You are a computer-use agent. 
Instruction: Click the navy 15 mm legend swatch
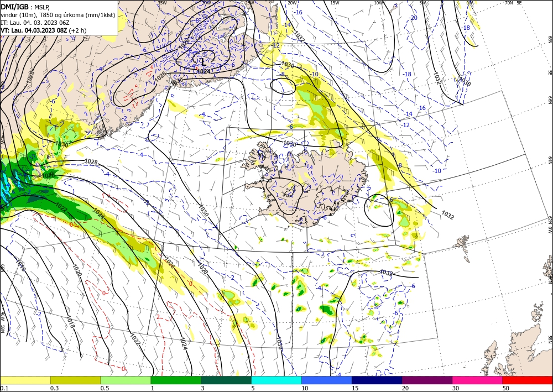(x=377, y=380)
